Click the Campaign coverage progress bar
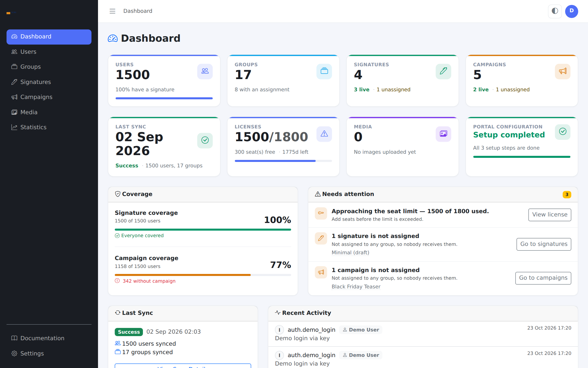Viewport: 588px width, 368px height. click(203, 275)
